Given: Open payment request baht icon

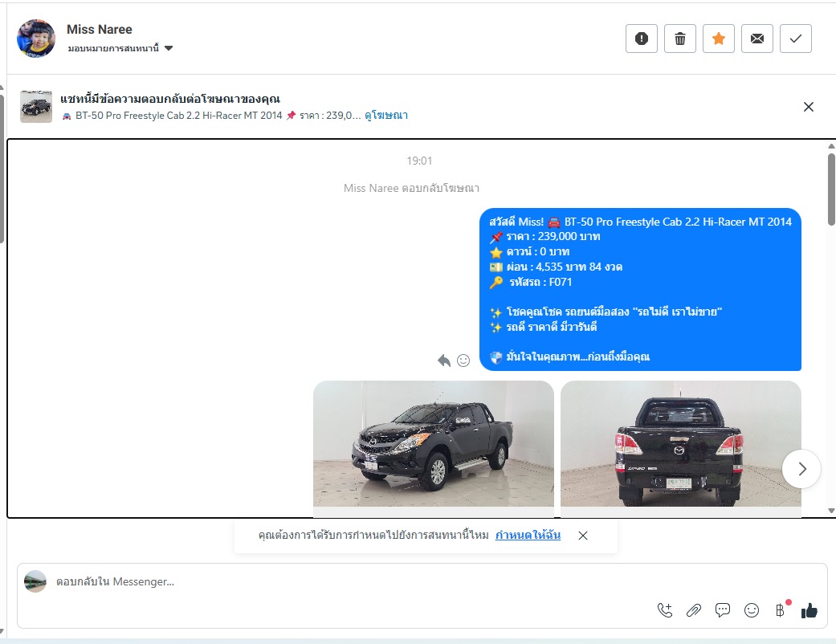Looking at the screenshot, I should 780,610.
